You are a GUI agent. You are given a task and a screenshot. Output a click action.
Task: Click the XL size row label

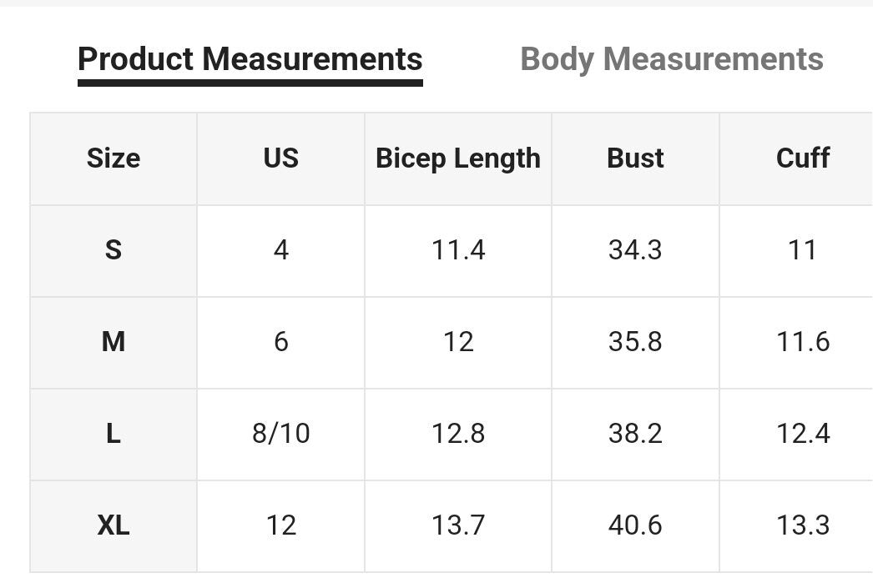(x=114, y=525)
